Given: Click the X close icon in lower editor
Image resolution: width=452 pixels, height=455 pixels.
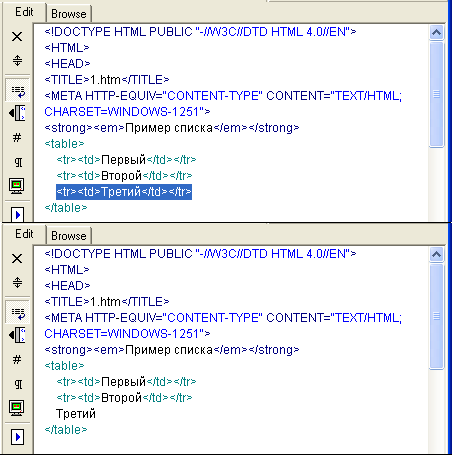Looking at the screenshot, I should (x=17, y=258).
